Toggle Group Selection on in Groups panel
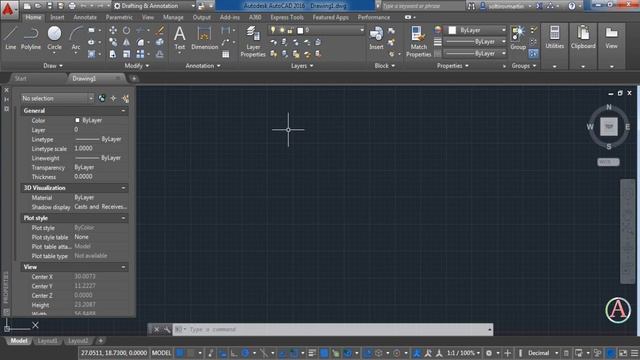 point(533,53)
